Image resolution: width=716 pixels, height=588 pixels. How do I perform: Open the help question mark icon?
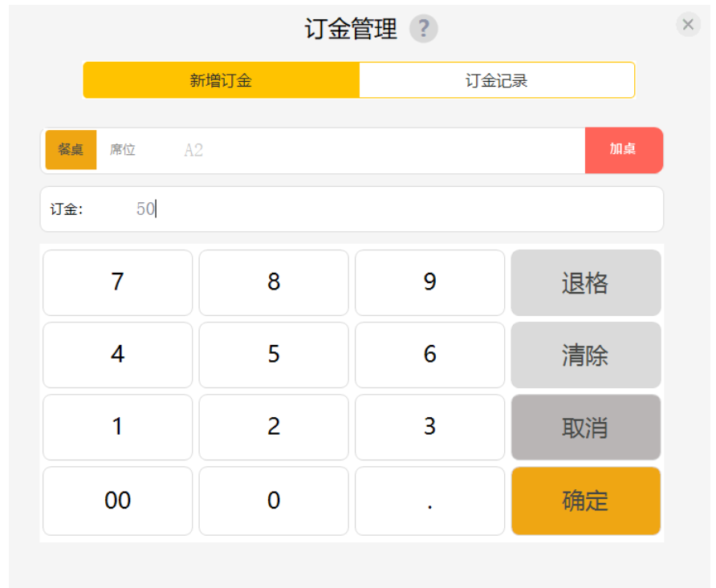[x=423, y=29]
